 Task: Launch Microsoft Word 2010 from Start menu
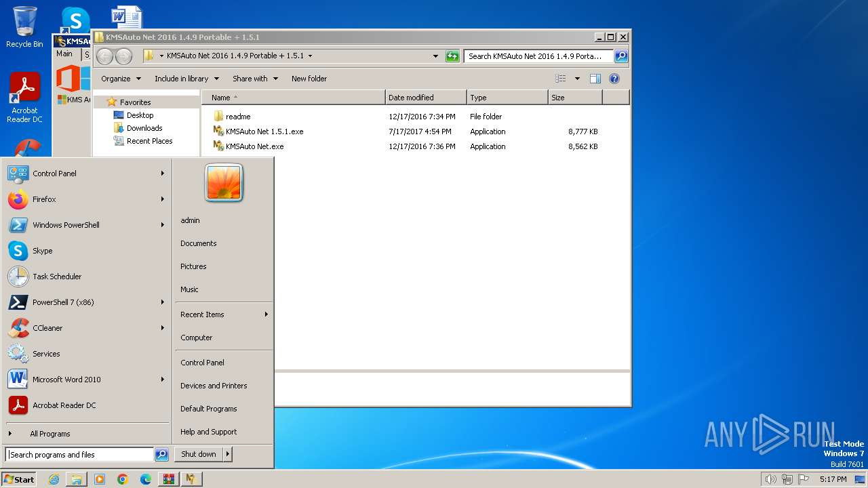point(86,380)
